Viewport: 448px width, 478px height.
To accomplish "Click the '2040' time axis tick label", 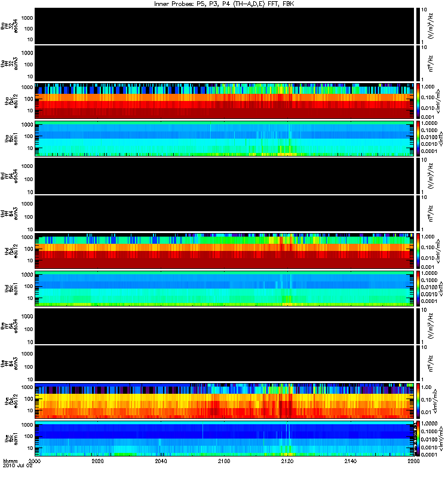I will [x=161, y=461].
